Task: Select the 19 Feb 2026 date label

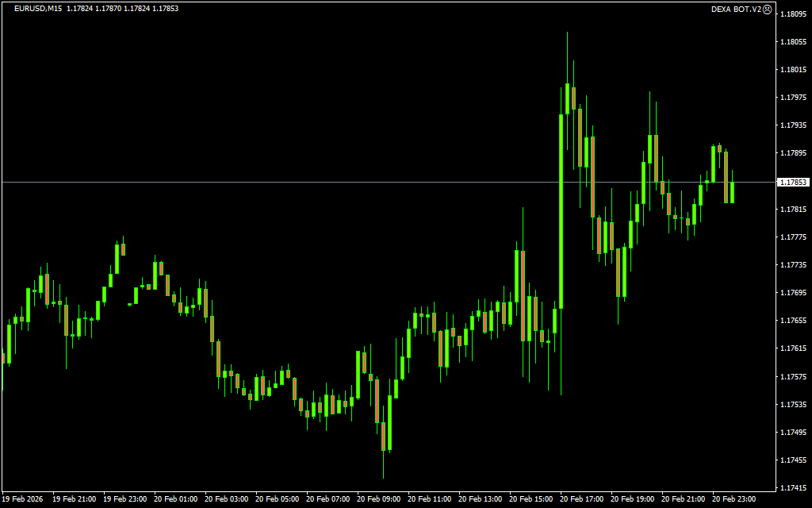Action: [x=23, y=499]
